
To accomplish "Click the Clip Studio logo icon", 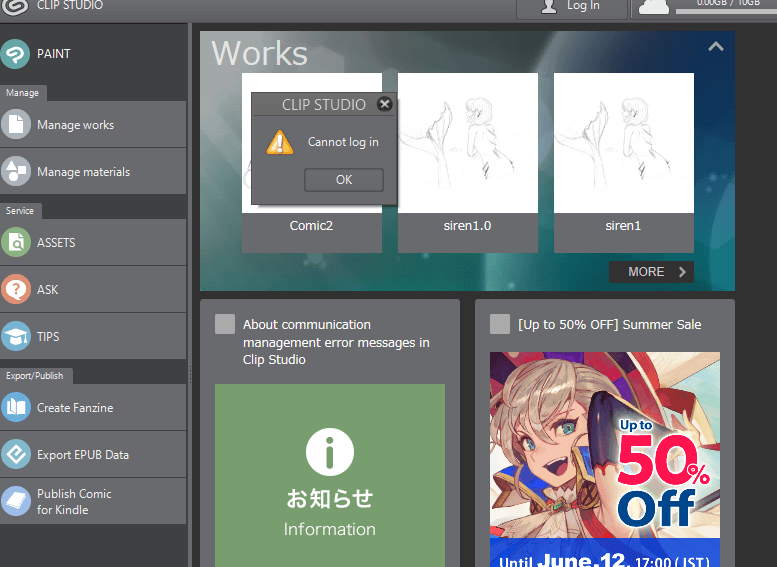I will (x=15, y=7).
